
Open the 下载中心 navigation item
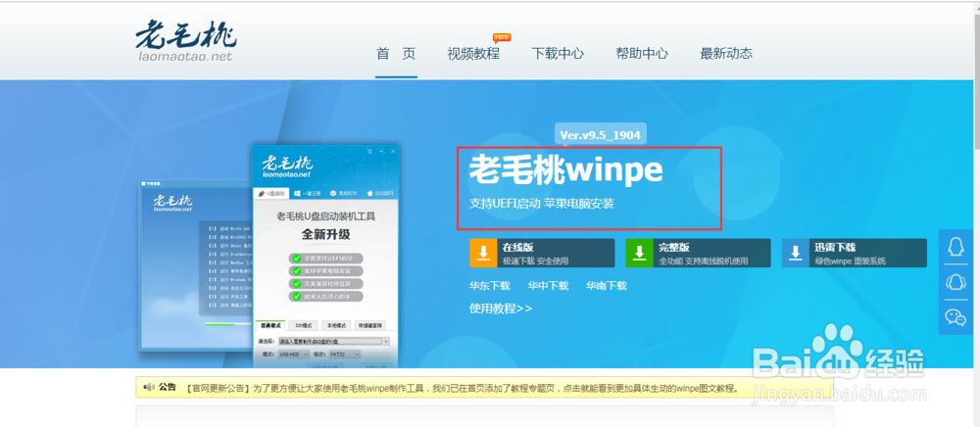558,54
